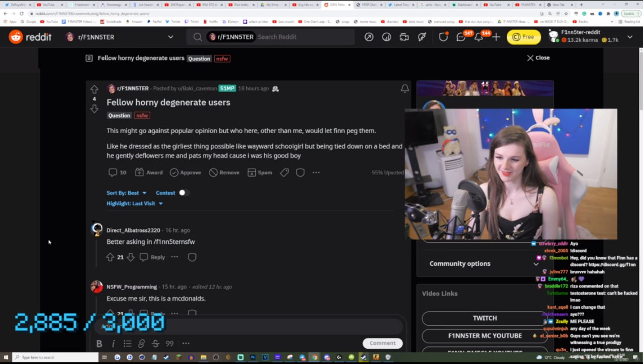Image resolution: width=643 pixels, height=364 pixels.
Task: Open the Netflix bookmark
Action: point(211,21)
